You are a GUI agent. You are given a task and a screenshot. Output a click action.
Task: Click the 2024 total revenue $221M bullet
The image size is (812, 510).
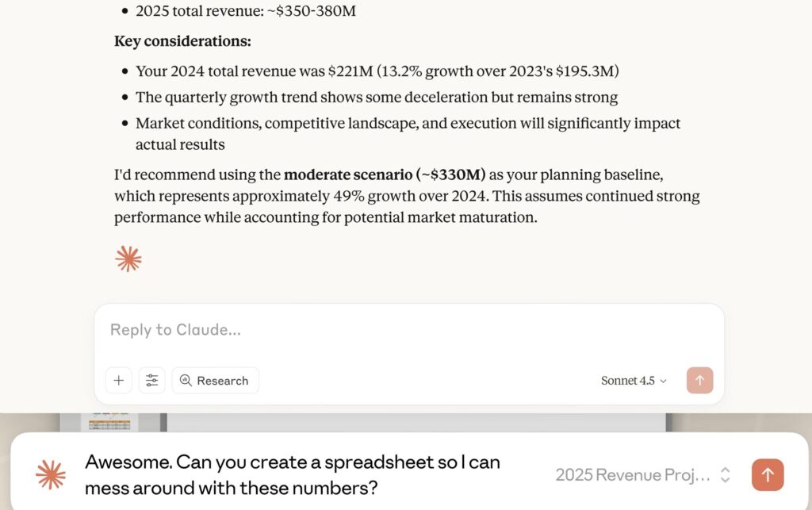[377, 71]
